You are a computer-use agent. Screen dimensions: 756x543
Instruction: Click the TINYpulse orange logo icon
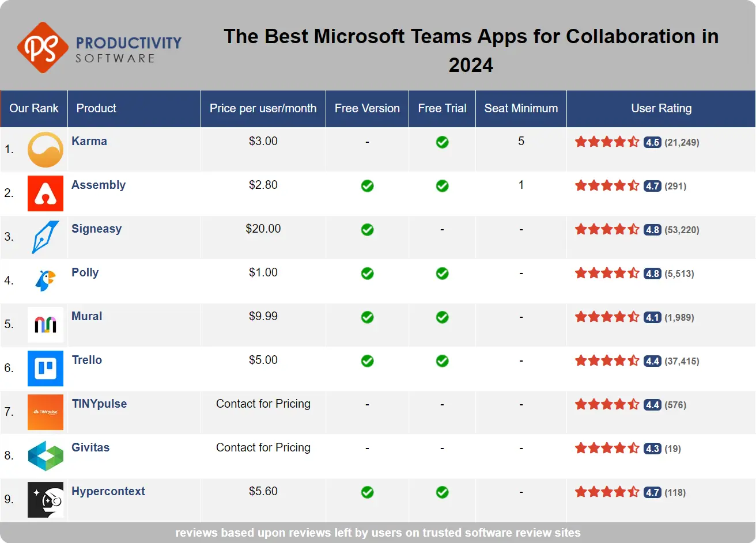tap(46, 412)
